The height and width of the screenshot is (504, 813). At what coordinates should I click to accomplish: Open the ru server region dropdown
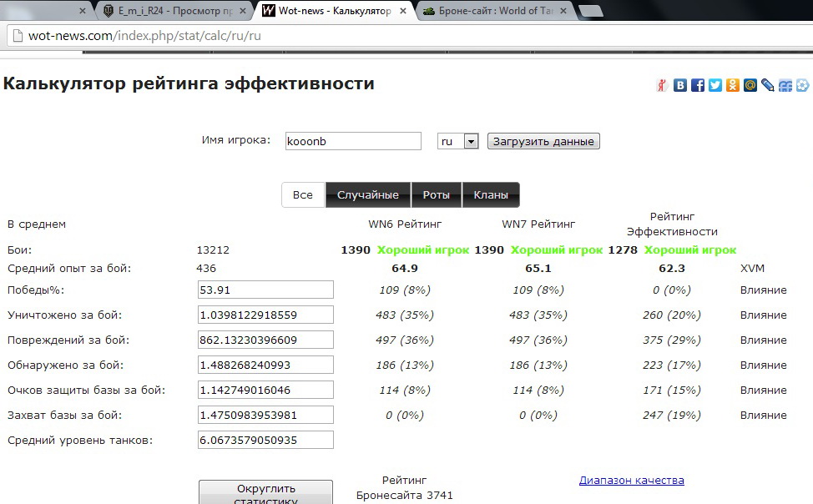pos(457,141)
